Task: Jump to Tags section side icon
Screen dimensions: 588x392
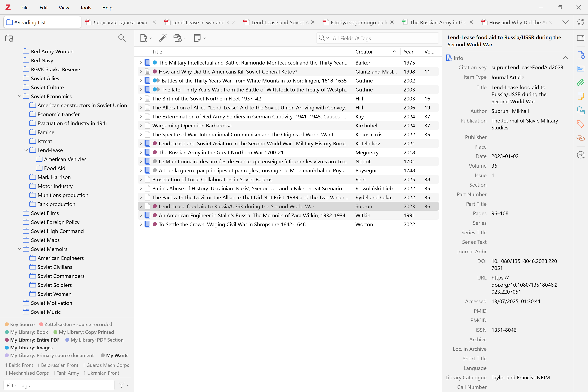Action: pos(580,124)
